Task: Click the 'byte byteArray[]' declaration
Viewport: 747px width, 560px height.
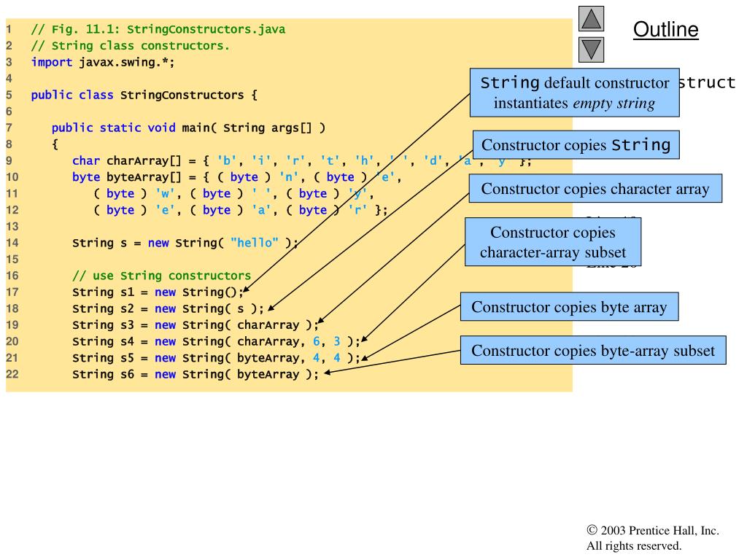Action: point(237,177)
